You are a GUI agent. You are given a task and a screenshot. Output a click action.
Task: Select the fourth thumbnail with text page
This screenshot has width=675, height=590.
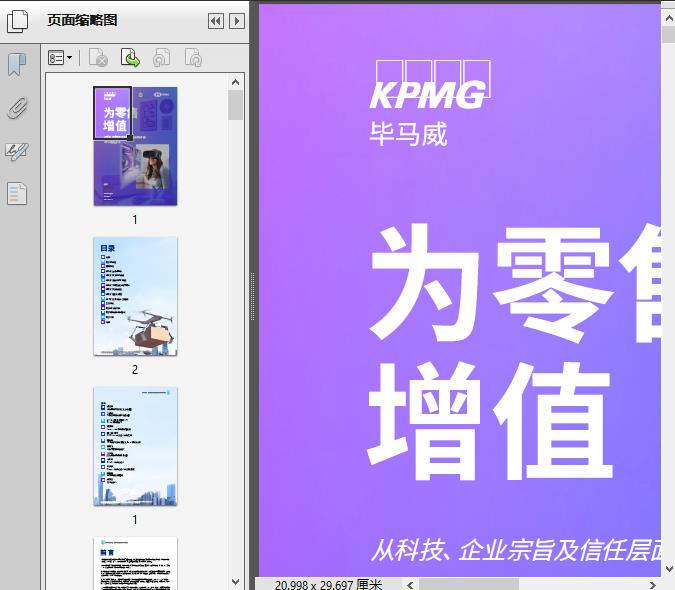[x=135, y=563]
